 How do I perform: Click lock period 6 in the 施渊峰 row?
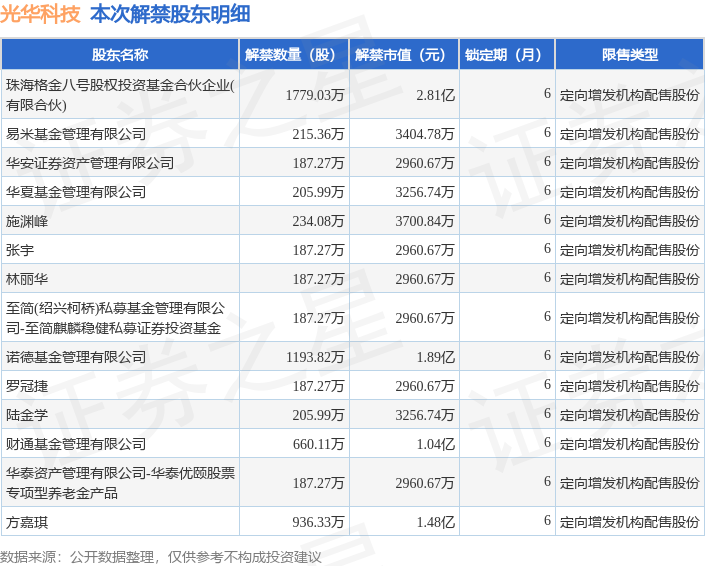(547, 220)
